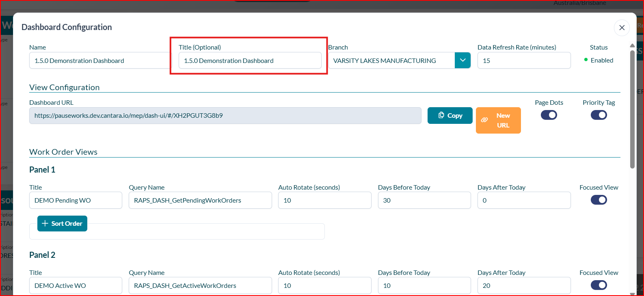Click Panel 2 Days After Today field
This screenshot has height=296, width=644.
tap(524, 285)
